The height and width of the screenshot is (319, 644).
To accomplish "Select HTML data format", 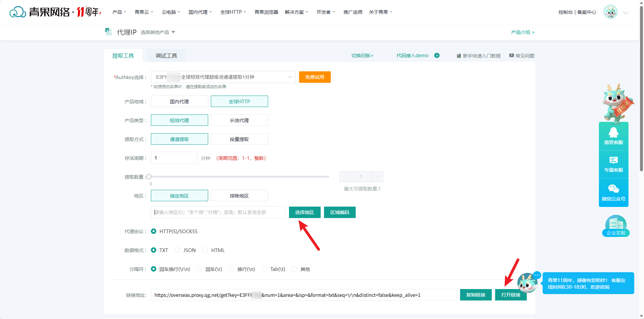I will [x=205, y=250].
